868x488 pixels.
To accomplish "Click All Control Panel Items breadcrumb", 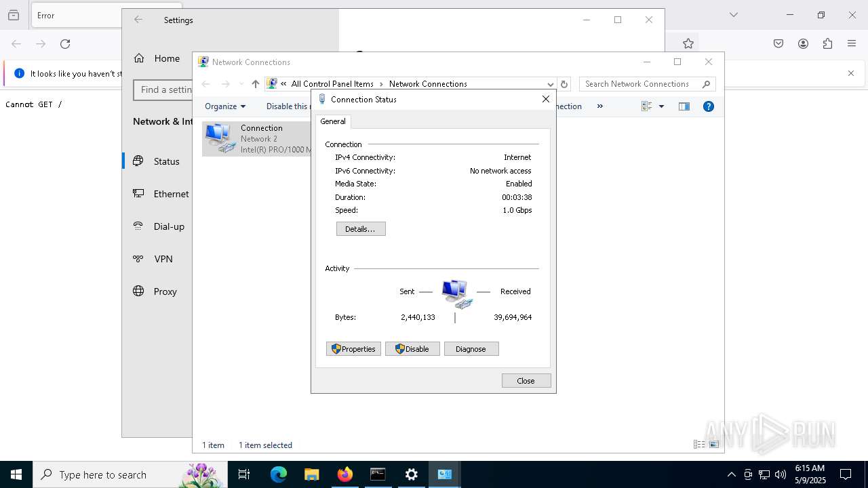I will click(x=332, y=84).
